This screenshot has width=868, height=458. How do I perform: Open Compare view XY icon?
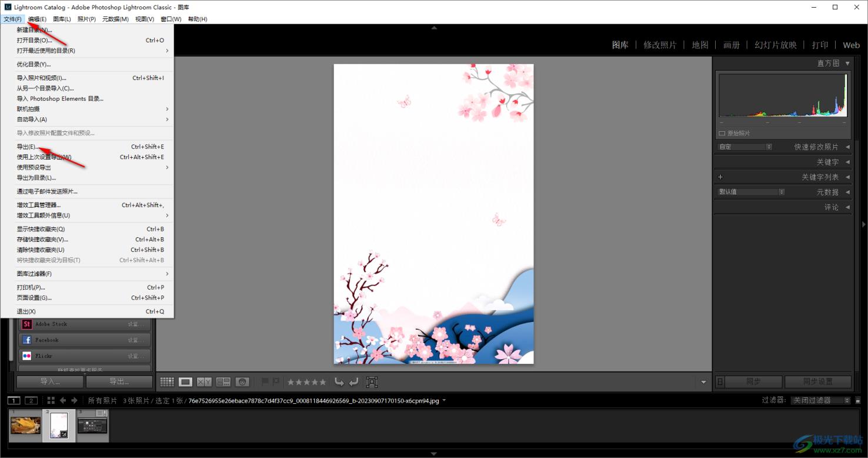(x=204, y=382)
